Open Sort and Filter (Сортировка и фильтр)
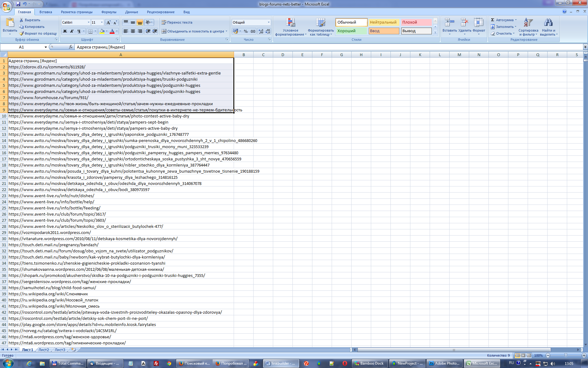 point(528,27)
